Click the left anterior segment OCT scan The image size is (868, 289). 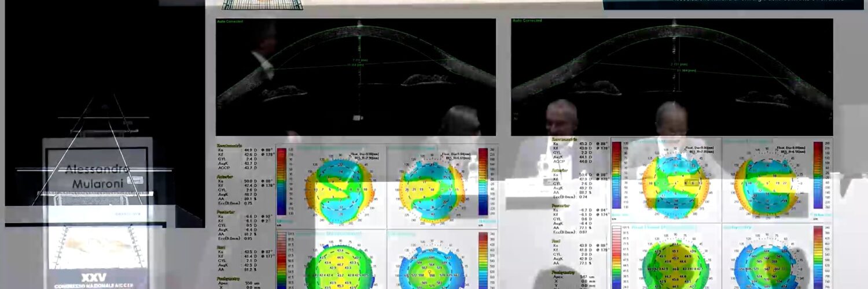pos(356,77)
